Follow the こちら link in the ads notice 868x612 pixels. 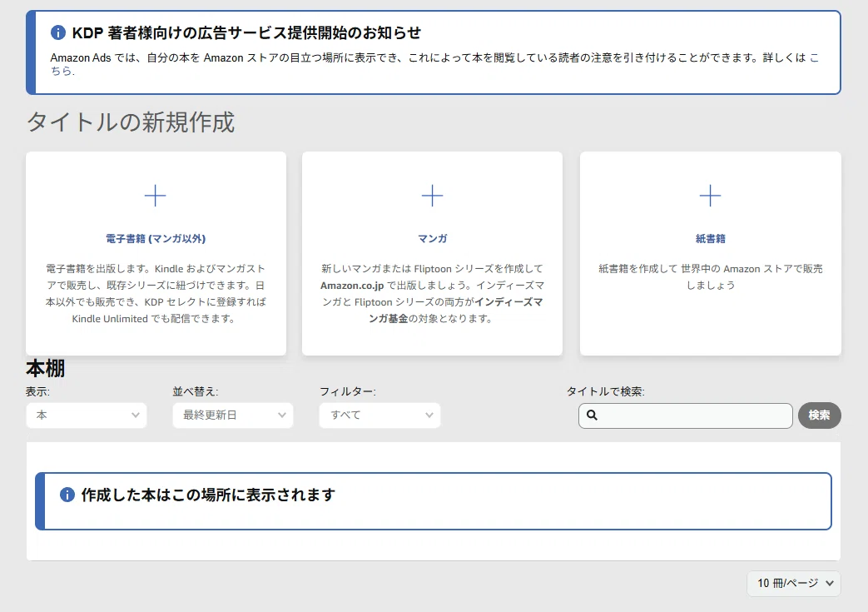[62, 71]
